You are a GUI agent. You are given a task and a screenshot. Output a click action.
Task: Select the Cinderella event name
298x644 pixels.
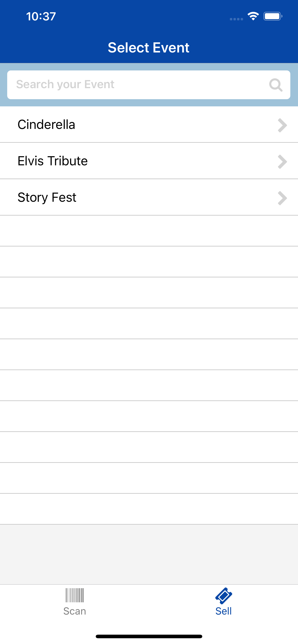[46, 125]
